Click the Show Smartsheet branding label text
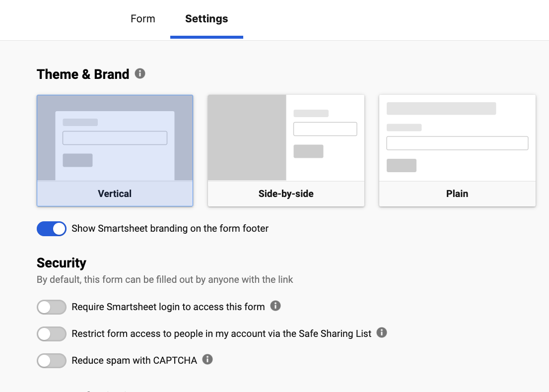The image size is (549, 392). (x=170, y=229)
